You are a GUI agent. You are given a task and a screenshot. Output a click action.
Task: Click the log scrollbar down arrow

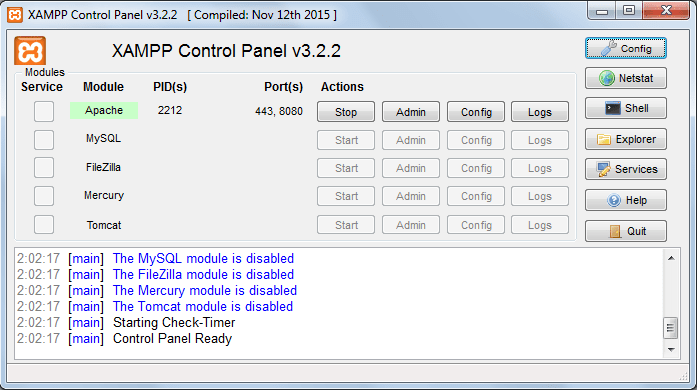click(x=671, y=350)
